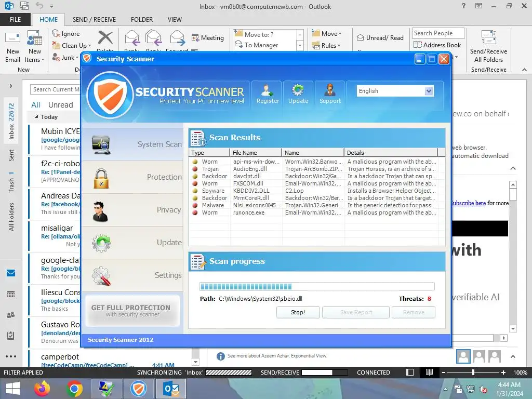Click the 'subscribe here' link in email
Screen dimensions: 532x399
pos(469,203)
